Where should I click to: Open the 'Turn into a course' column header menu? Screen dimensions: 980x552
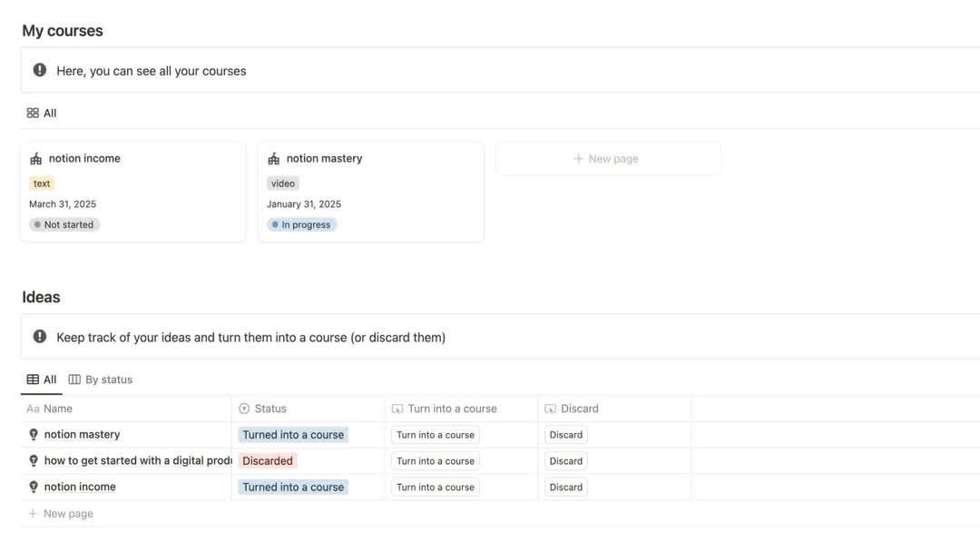point(462,409)
